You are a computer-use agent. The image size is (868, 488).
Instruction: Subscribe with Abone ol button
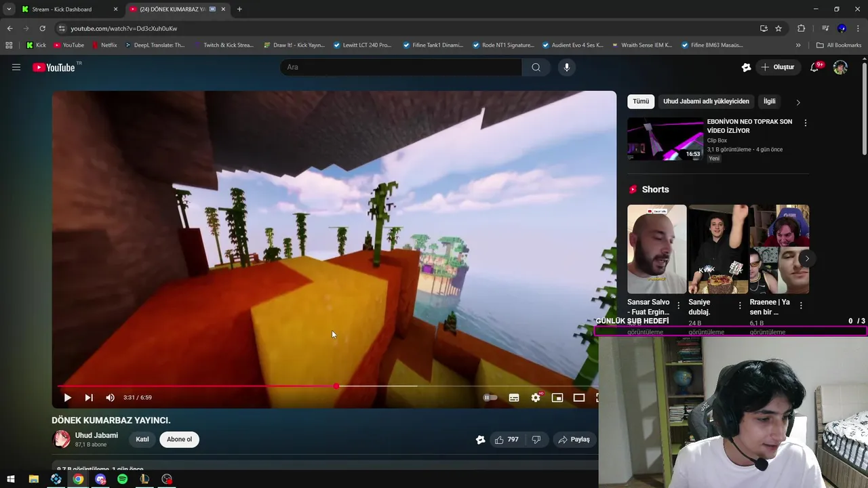tap(179, 439)
